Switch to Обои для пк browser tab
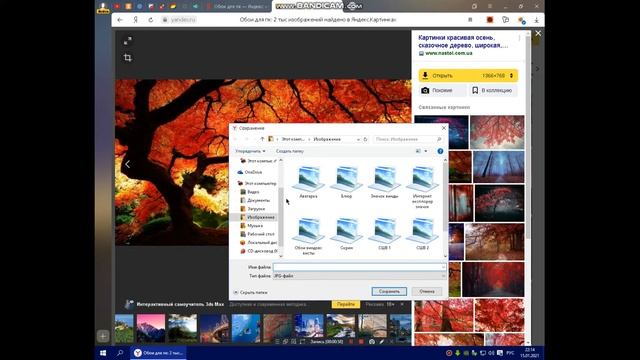The width and height of the screenshot is (640, 360). [237, 7]
